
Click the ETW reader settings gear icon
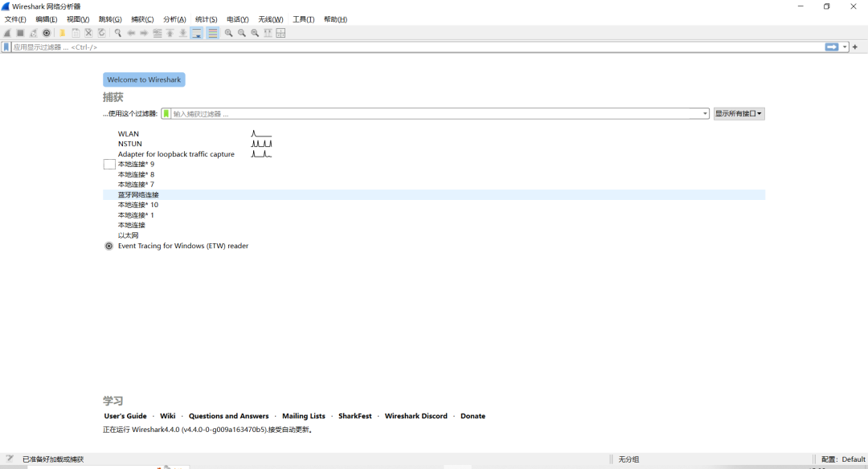click(x=109, y=246)
